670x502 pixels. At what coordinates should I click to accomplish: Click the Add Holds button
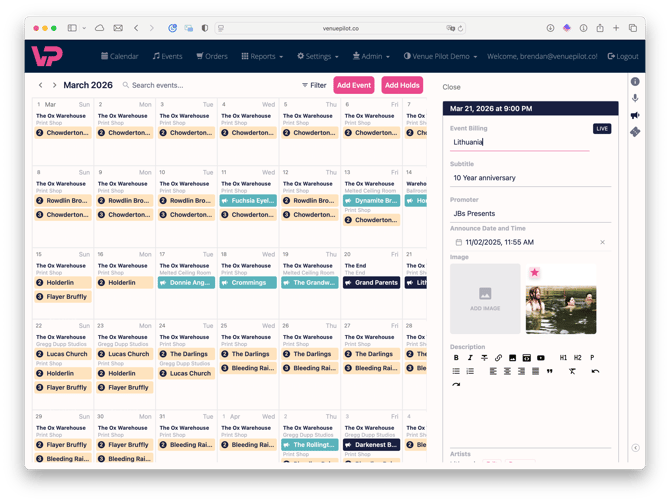pyautogui.click(x=402, y=86)
